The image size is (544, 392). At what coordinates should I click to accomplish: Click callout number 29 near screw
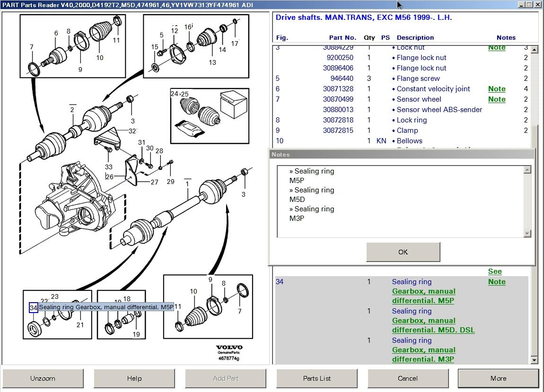click(x=171, y=182)
